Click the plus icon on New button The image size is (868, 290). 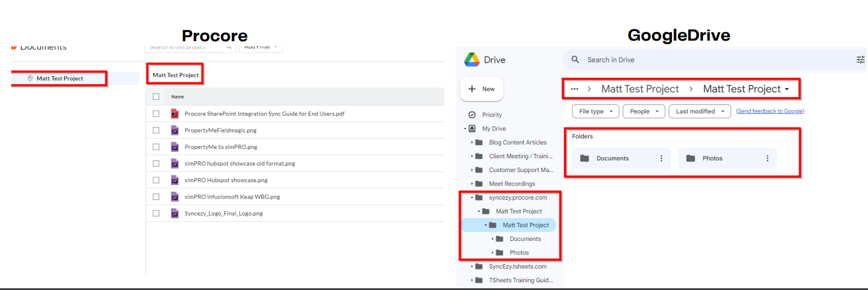(472, 89)
